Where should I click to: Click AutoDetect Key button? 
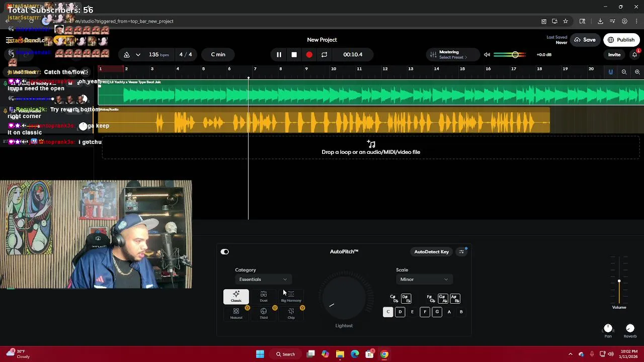coord(431,252)
